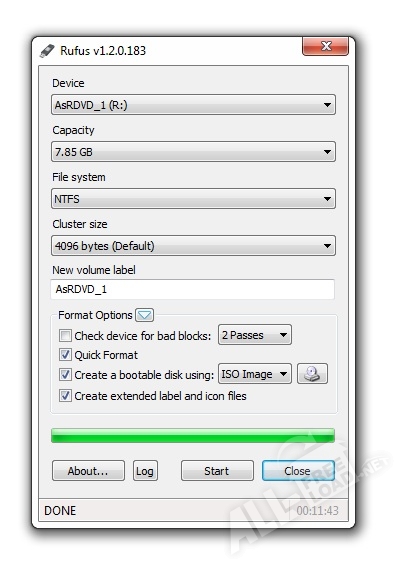Click the About... button
The image size is (400, 566).
[x=88, y=471]
